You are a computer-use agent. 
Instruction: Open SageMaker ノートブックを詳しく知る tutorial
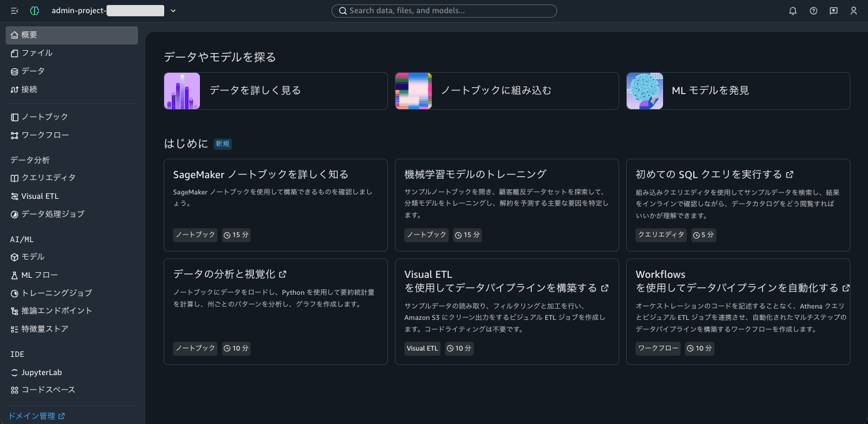tap(261, 174)
